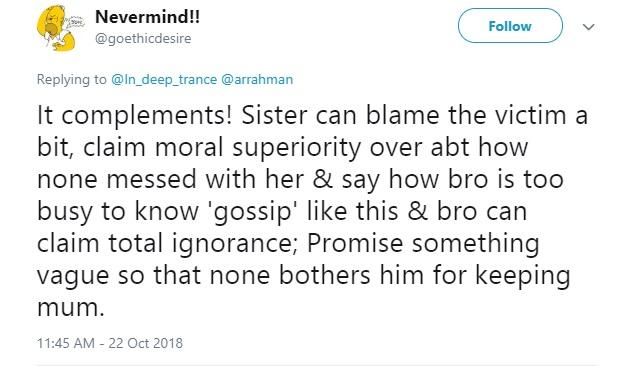Click the tweet's final word 'mum.'
636x366 pixels.
point(71,308)
